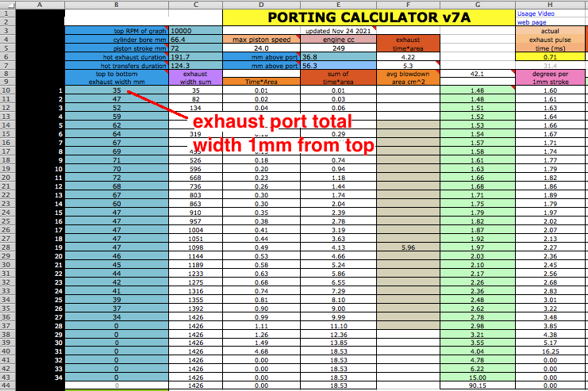Select row header 44

[7, 385]
